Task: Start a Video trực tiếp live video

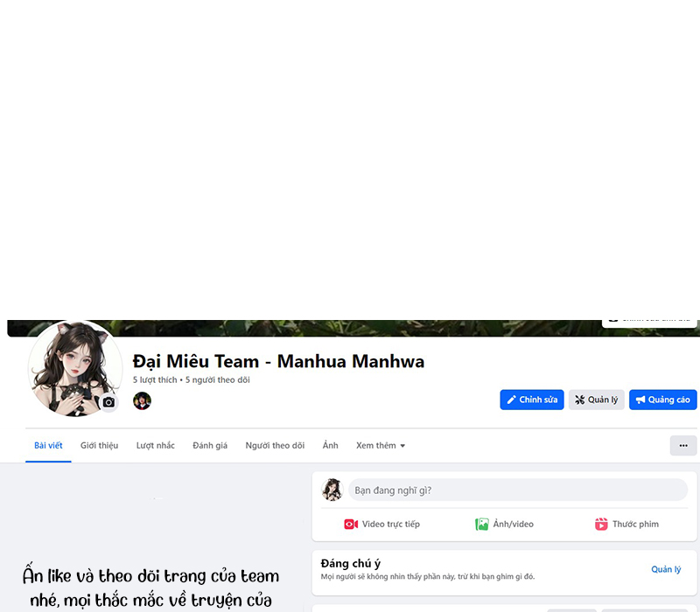Action: [381, 524]
